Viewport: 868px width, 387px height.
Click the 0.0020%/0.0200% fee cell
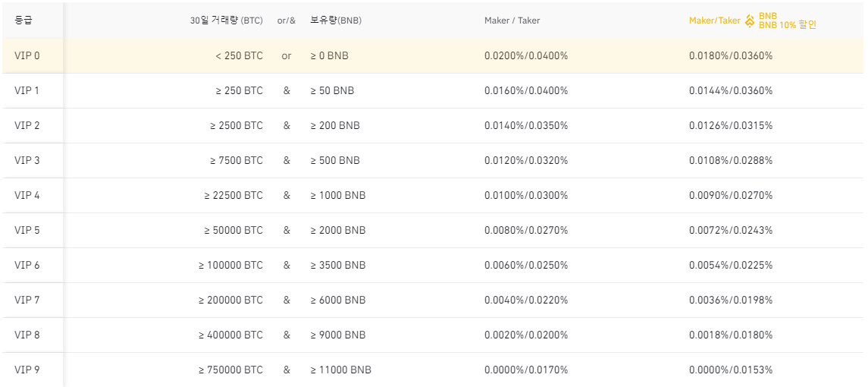coord(526,335)
